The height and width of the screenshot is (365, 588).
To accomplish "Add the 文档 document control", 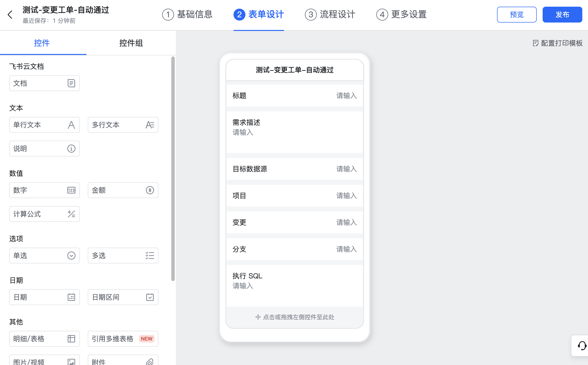I will pyautogui.click(x=44, y=83).
